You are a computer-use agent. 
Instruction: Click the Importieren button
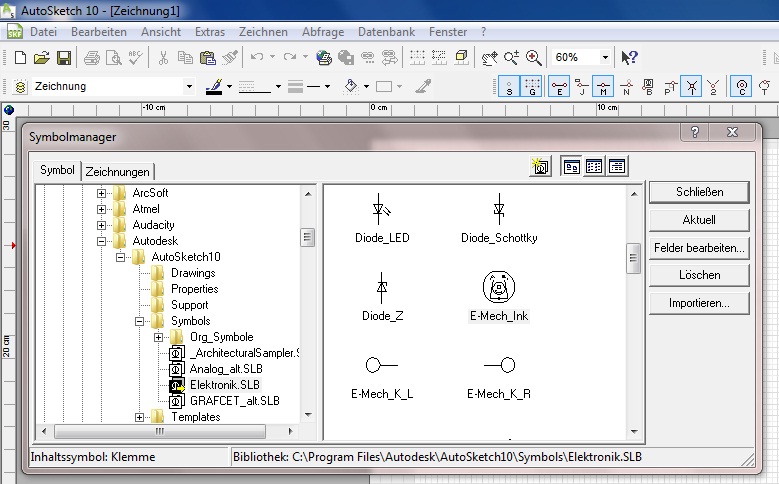click(699, 303)
